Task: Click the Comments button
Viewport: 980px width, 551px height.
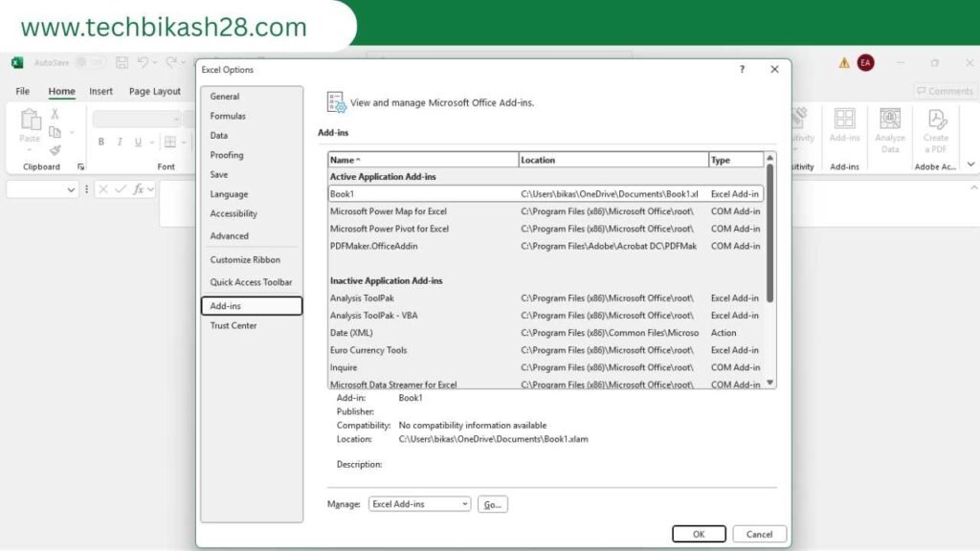Action: [x=945, y=91]
